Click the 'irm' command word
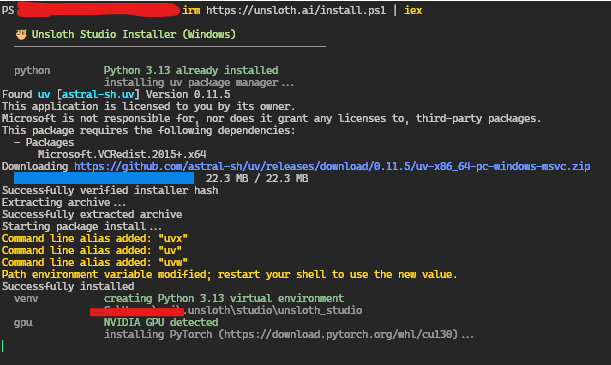This screenshot has height=365, width=611. (191, 11)
